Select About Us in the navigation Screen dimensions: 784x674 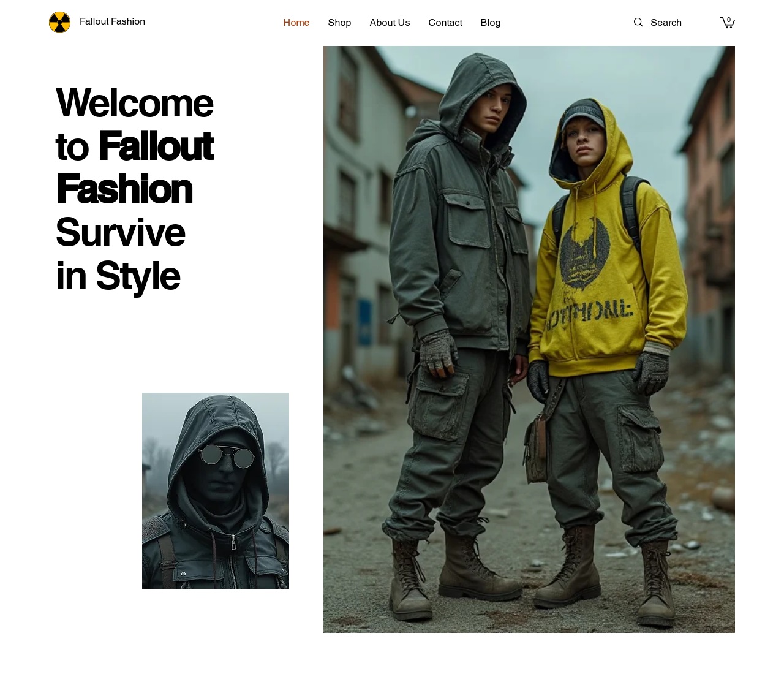(390, 23)
